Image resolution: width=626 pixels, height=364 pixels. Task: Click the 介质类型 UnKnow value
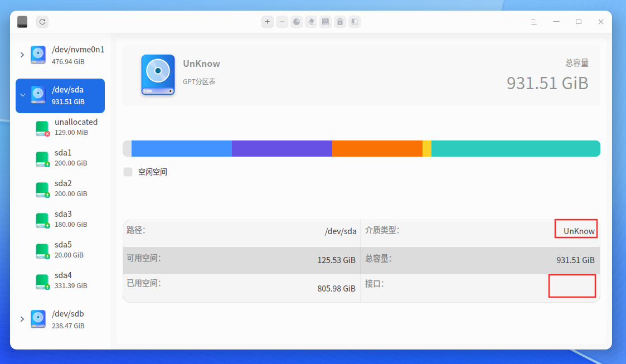click(579, 231)
